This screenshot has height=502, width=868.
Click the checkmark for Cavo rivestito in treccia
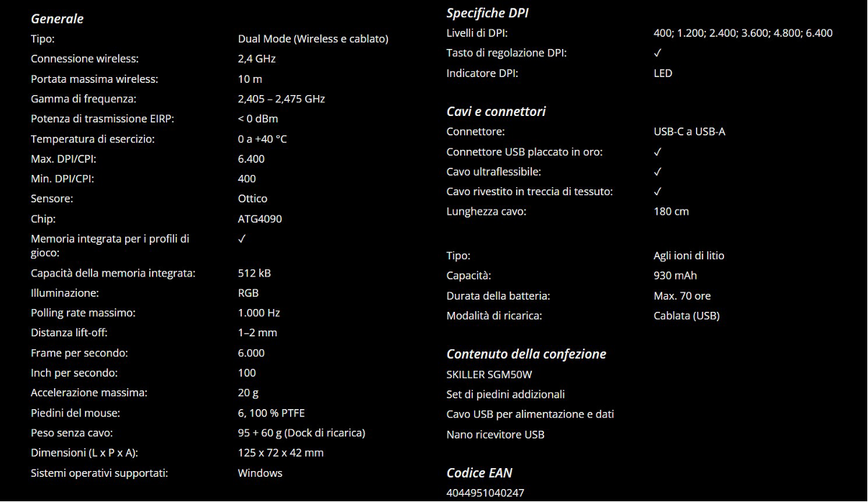tap(657, 192)
